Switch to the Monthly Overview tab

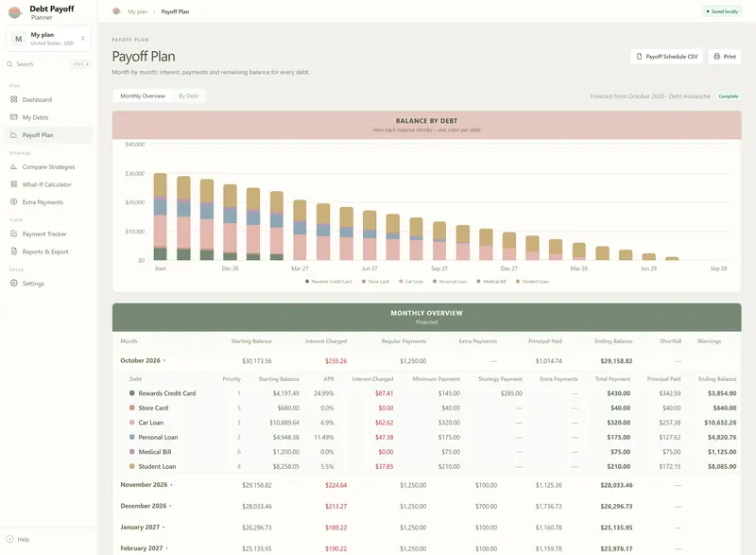[143, 95]
